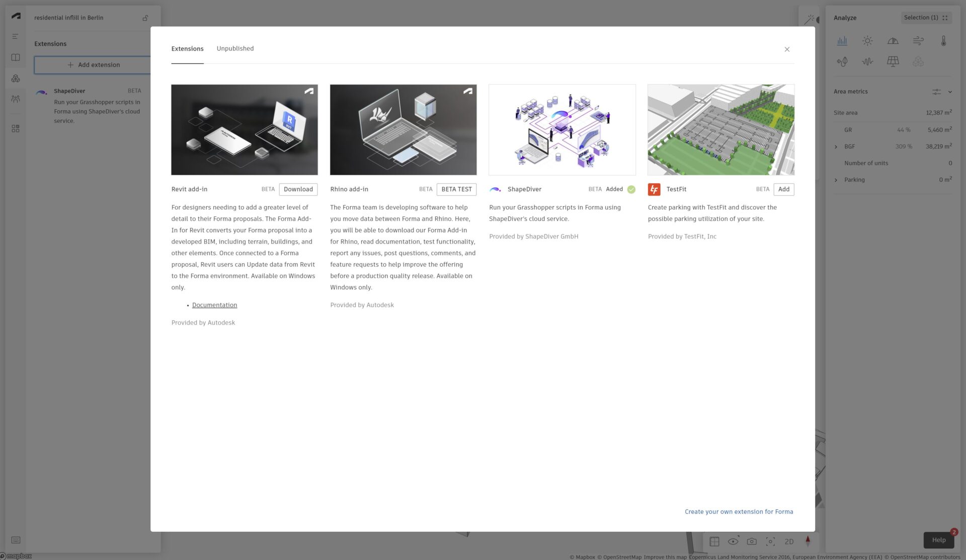Open the magic wand tool icon

coord(810,20)
